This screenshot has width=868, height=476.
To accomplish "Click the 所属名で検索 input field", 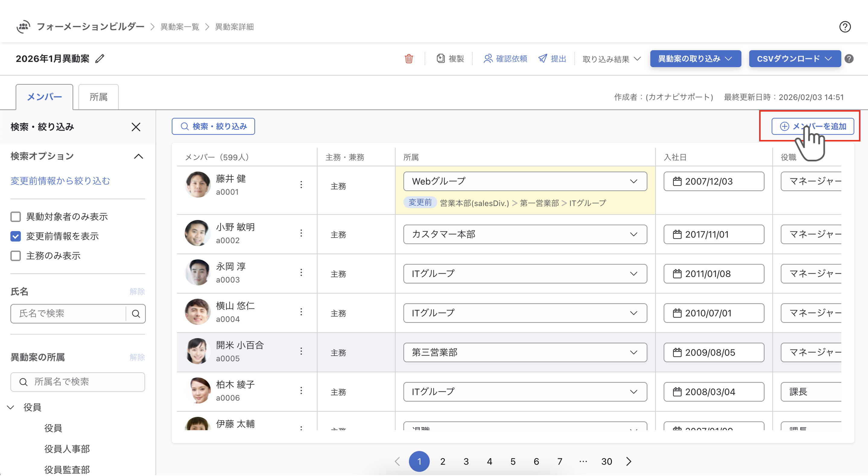I will click(78, 382).
